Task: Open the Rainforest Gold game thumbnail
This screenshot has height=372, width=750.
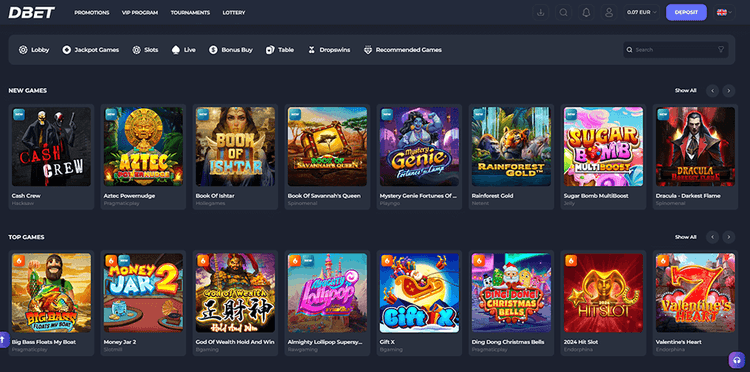Action: [511, 146]
